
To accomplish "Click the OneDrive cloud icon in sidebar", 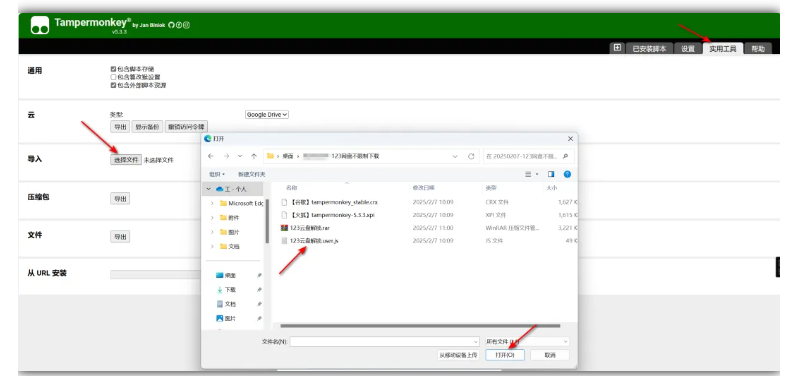I will (x=219, y=189).
